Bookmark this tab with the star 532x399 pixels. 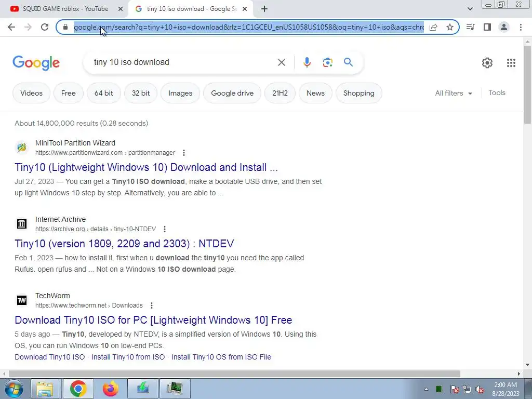pyautogui.click(x=450, y=27)
